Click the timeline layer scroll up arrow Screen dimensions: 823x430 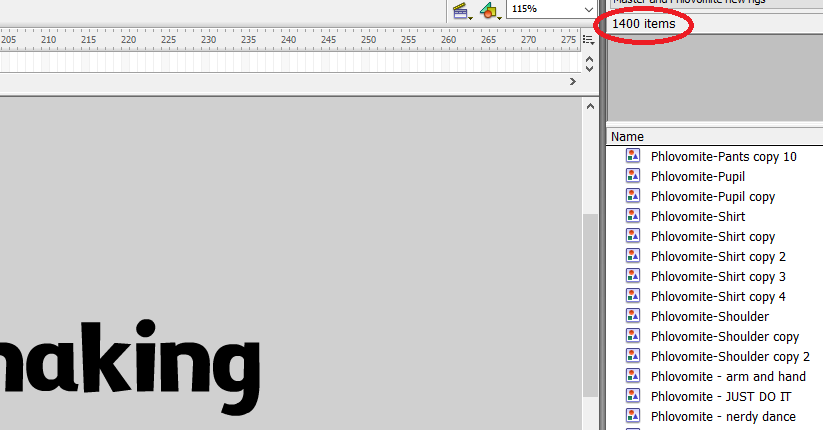coord(589,59)
